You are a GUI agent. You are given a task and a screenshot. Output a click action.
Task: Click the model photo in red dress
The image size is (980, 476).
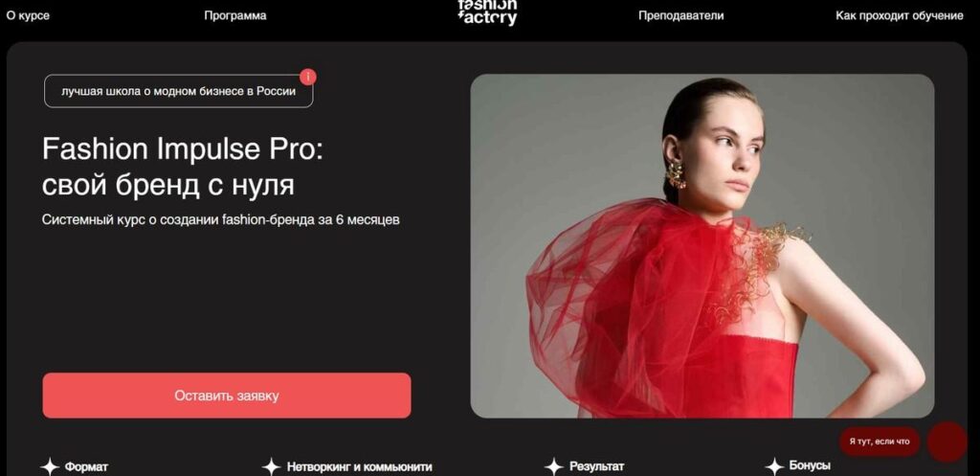pyautogui.click(x=702, y=246)
